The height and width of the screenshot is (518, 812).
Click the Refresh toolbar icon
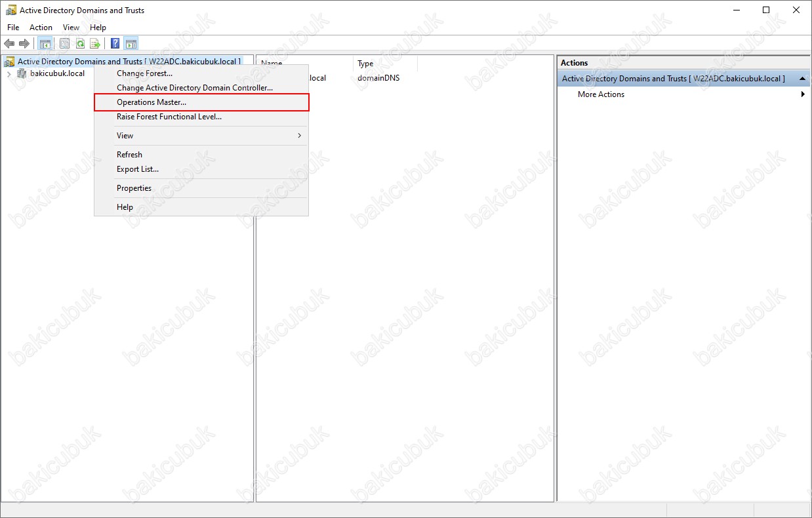pos(80,44)
